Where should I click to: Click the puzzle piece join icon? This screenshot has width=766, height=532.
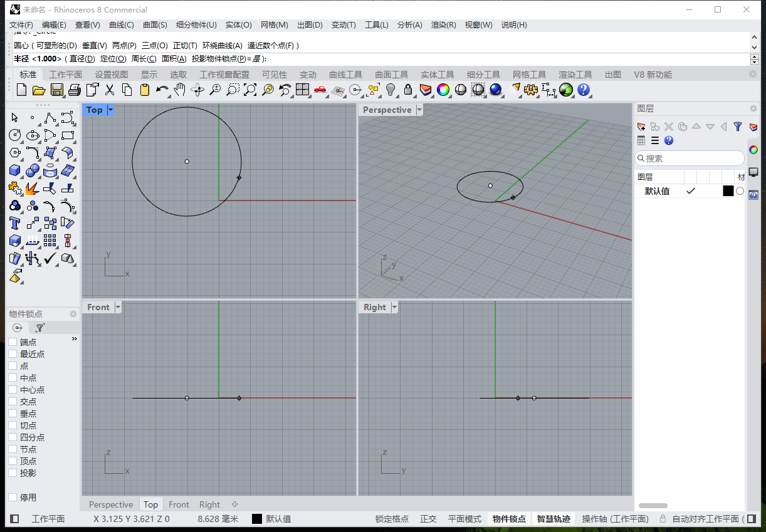(15, 187)
